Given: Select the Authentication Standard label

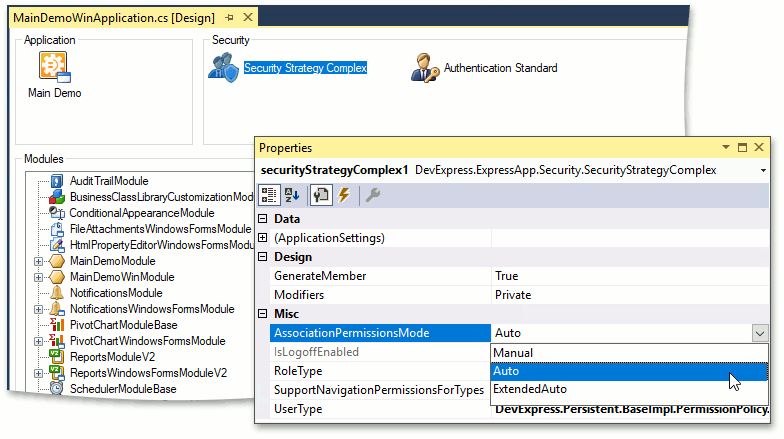Looking at the screenshot, I should [x=500, y=68].
